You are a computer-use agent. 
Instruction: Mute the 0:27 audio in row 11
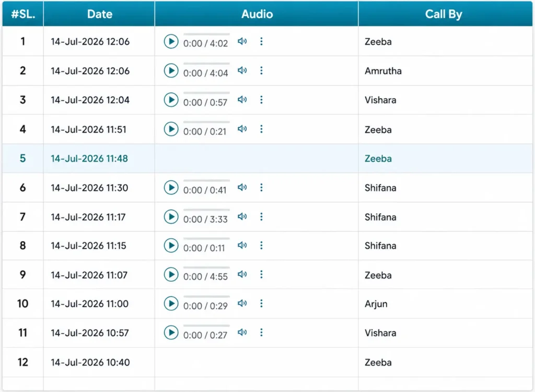click(x=242, y=332)
